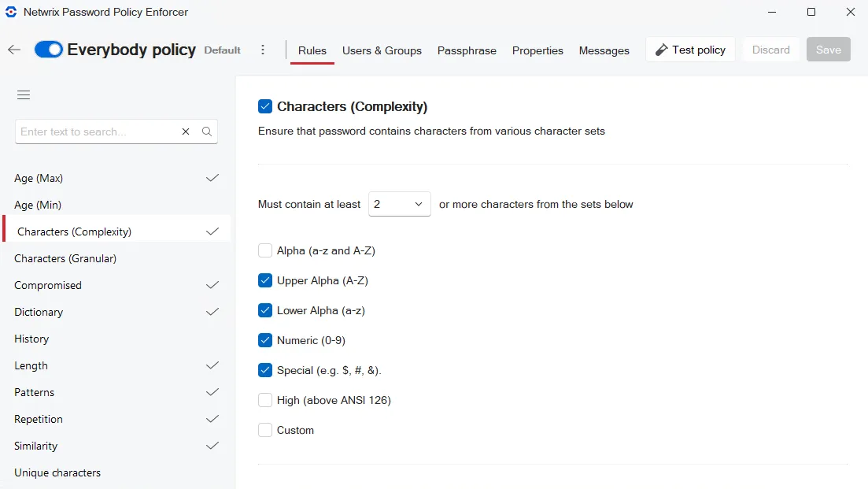
Task: Open the Messages tab
Action: [604, 50]
